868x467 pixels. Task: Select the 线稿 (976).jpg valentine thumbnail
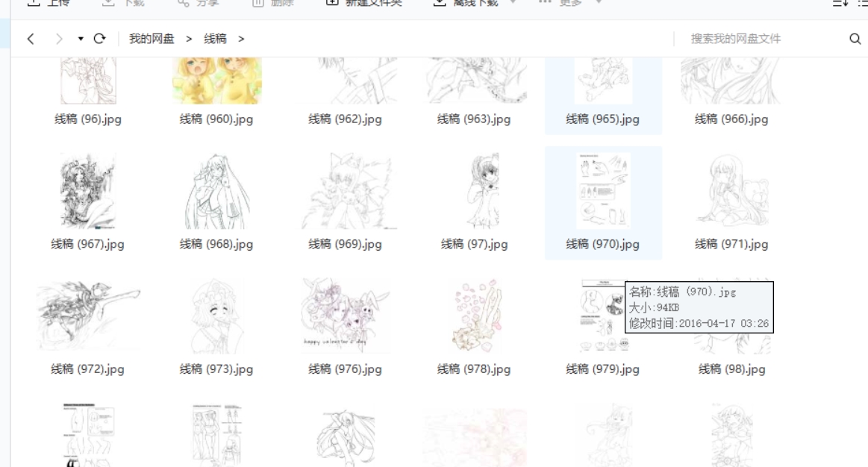click(x=346, y=316)
